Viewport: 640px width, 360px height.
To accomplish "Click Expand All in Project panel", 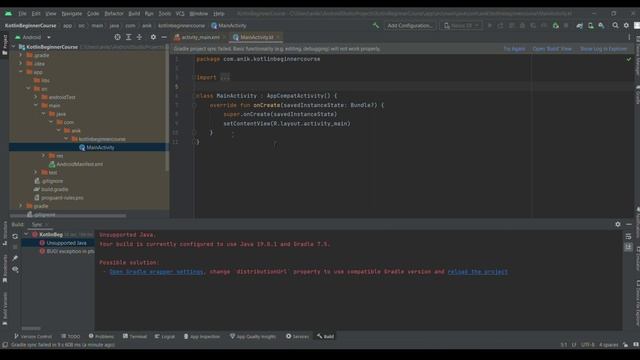I will pos(129,37).
